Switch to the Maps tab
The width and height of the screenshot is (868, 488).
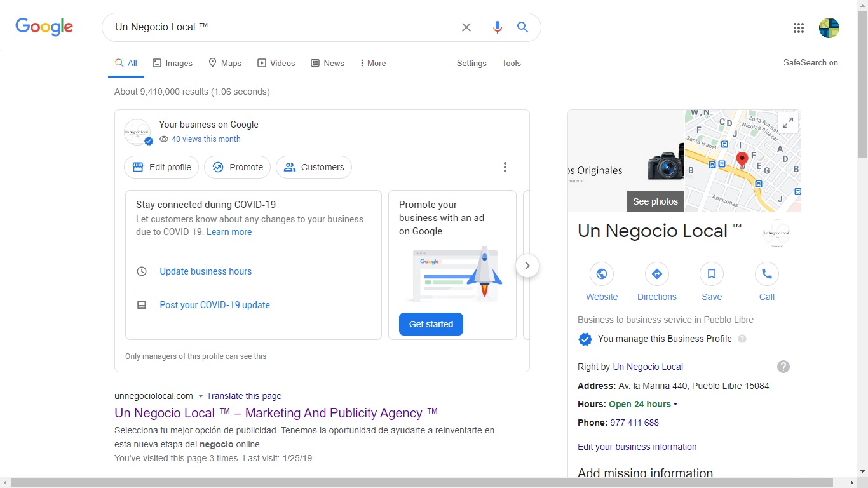tap(225, 63)
